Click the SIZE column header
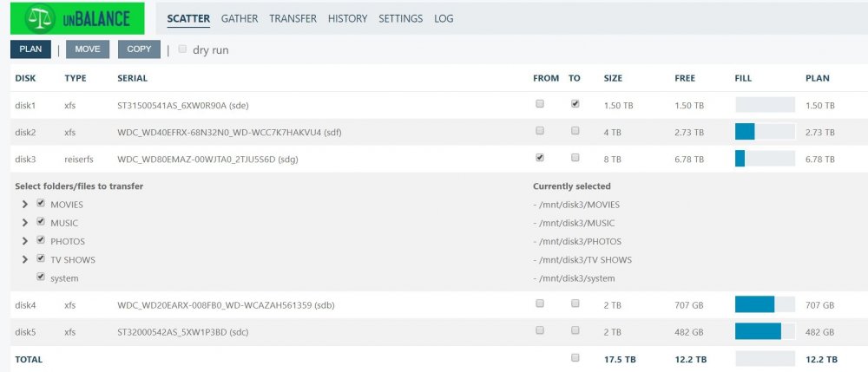Screen dimensions: 868x372 click(613, 79)
